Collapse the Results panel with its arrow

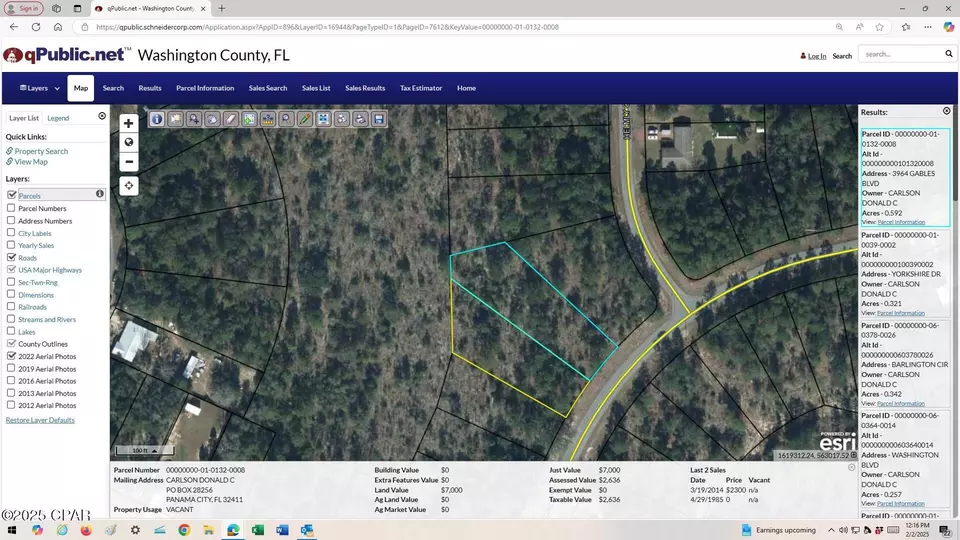(947, 111)
